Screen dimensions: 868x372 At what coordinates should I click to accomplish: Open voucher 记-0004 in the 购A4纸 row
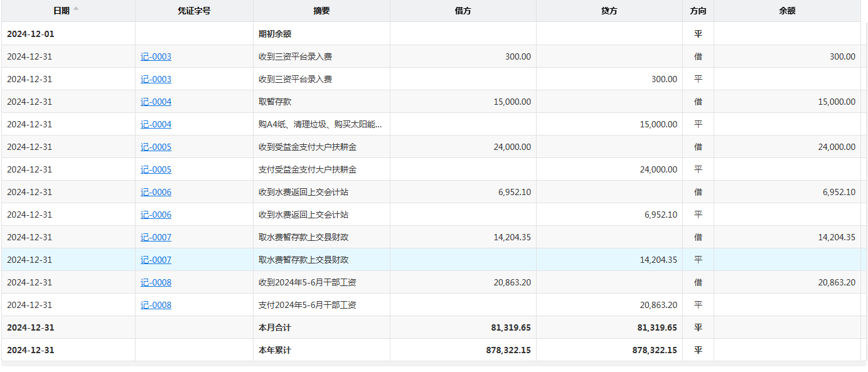coord(156,124)
